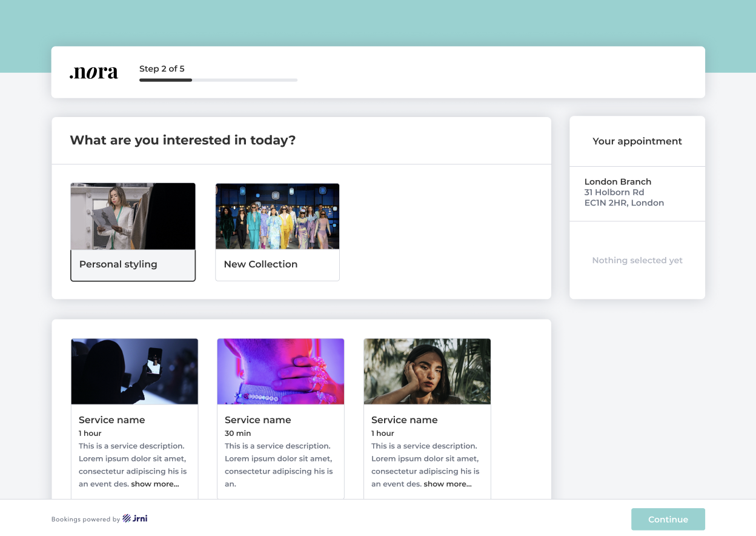The width and height of the screenshot is (756, 536).
Task: Choose the third service card's name
Action: tap(405, 420)
